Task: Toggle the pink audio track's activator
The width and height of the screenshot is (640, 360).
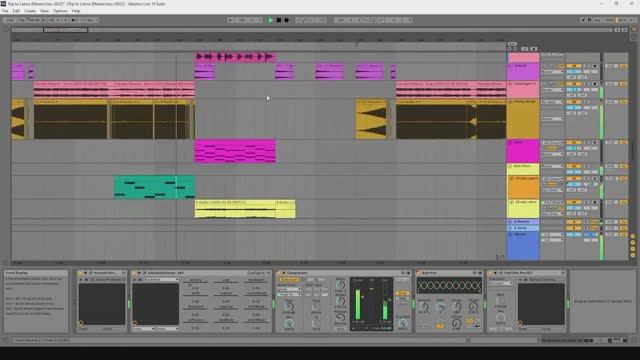Action: 573,84
